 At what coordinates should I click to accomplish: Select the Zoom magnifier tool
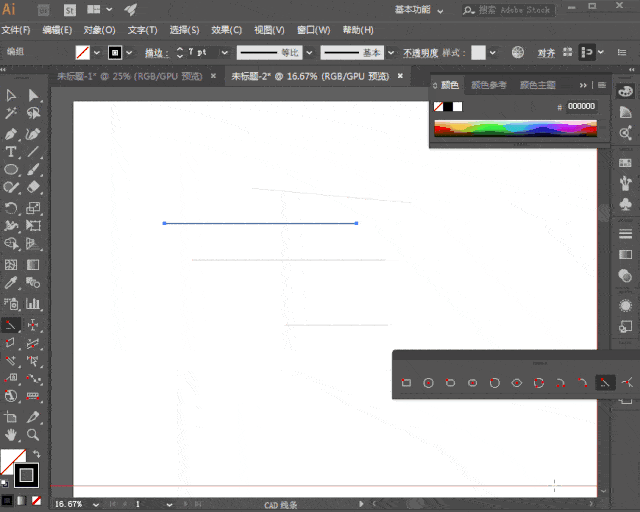[x=33, y=435]
